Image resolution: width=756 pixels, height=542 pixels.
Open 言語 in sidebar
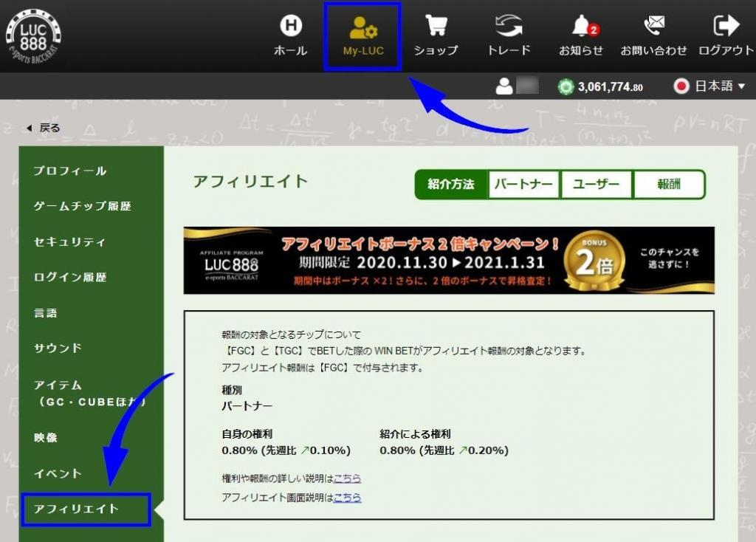tap(45, 313)
